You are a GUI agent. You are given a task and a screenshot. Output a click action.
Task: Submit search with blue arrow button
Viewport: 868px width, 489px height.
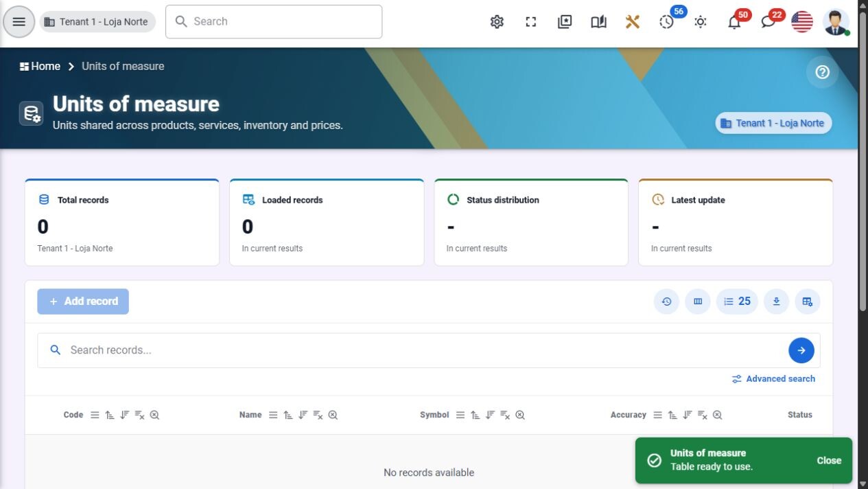[801, 350]
